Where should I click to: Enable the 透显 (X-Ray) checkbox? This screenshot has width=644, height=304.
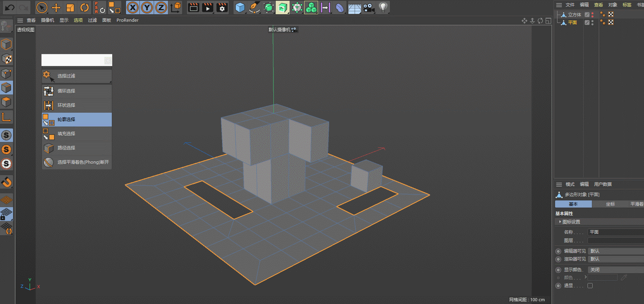(x=590, y=285)
